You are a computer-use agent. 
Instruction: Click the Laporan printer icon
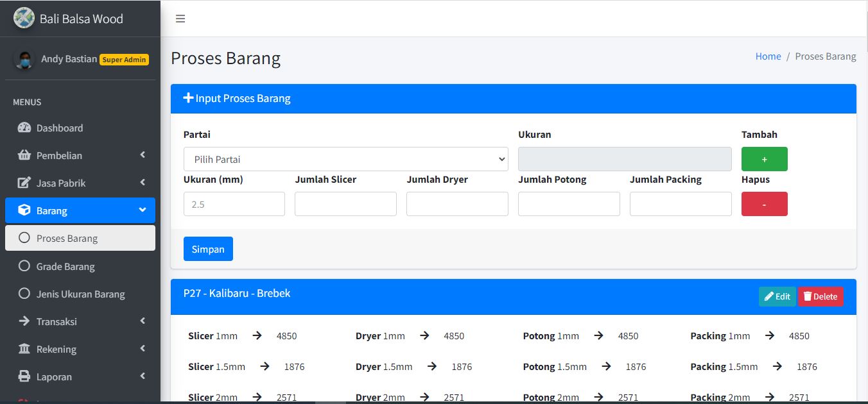[x=24, y=376]
